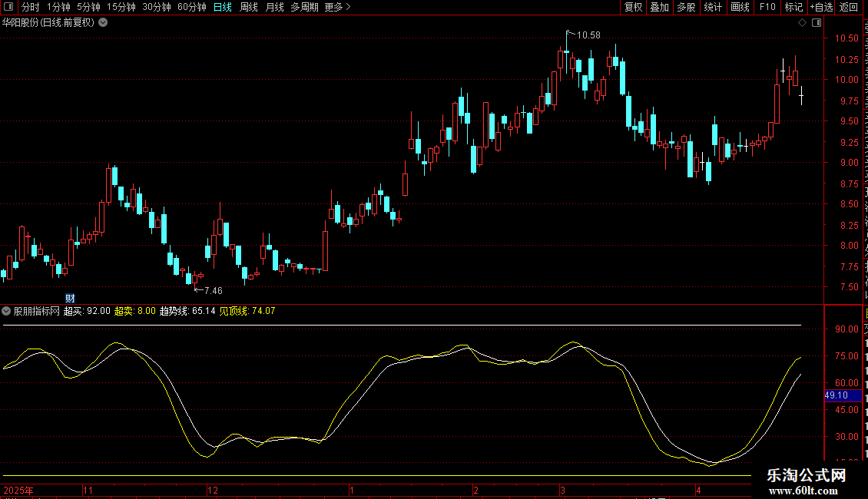Click the 华阳股份(日线,前复权) chart title
The image size is (868, 499).
[x=48, y=23]
